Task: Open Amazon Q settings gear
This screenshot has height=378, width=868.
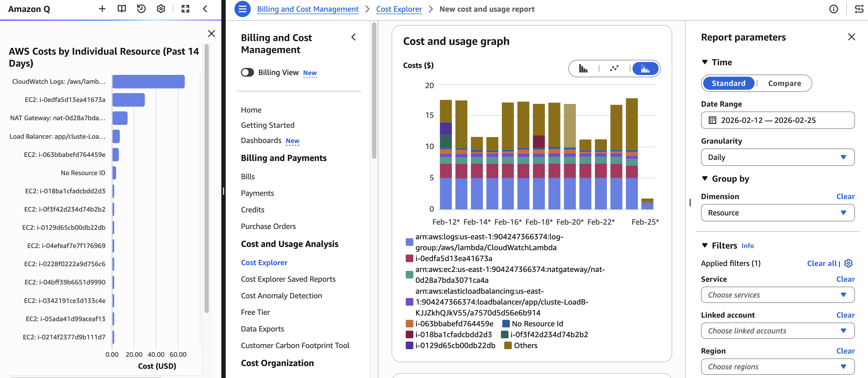Action: [161, 9]
